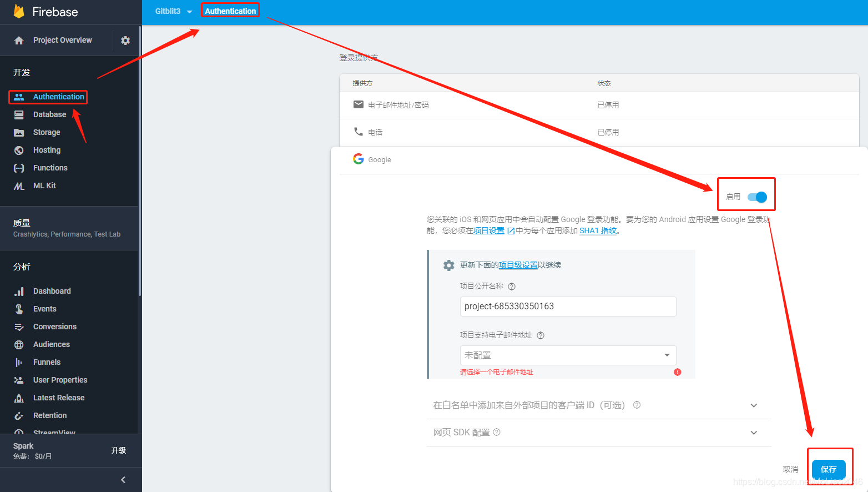
Task: Open Events under 分析
Action: [44, 309]
